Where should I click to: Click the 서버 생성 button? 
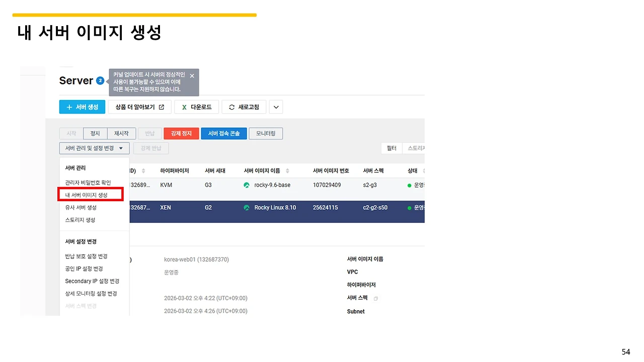point(82,107)
